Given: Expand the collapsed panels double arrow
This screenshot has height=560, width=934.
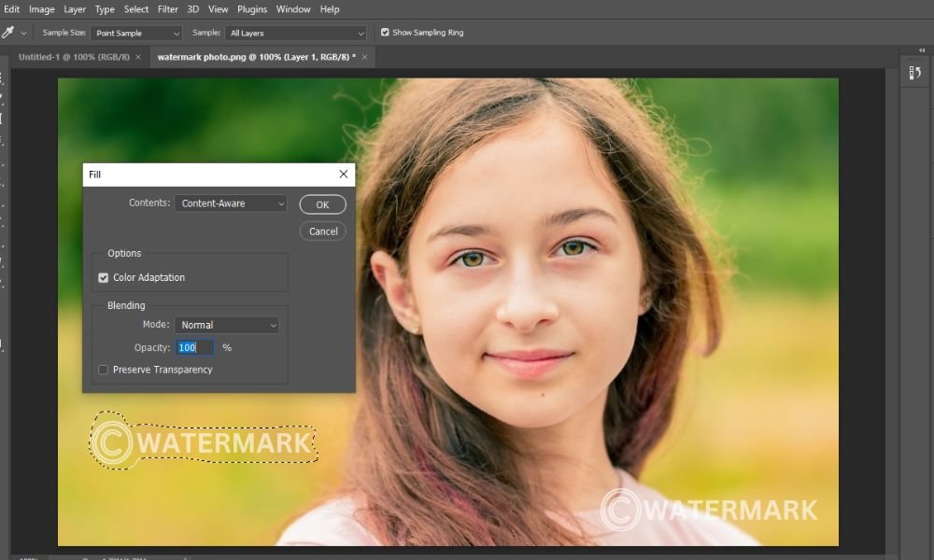Looking at the screenshot, I should coord(922,50).
